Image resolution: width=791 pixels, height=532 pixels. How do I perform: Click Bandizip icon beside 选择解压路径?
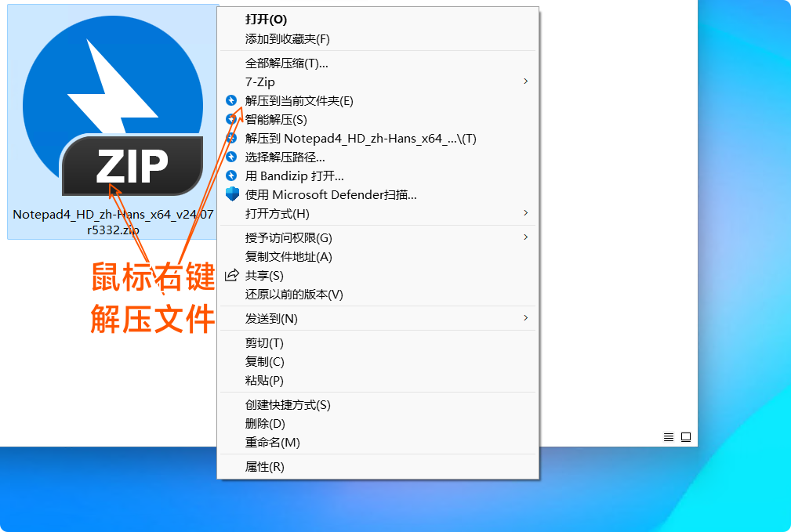pyautogui.click(x=231, y=157)
